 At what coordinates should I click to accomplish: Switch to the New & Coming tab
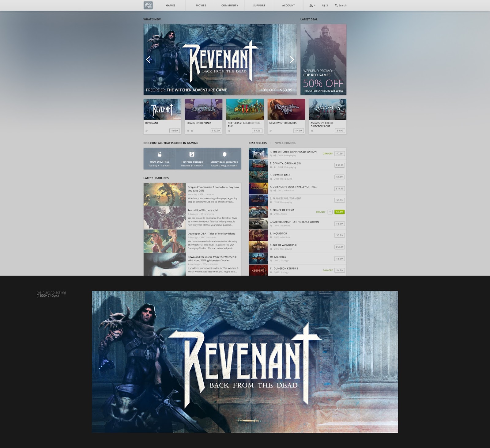pos(285,143)
